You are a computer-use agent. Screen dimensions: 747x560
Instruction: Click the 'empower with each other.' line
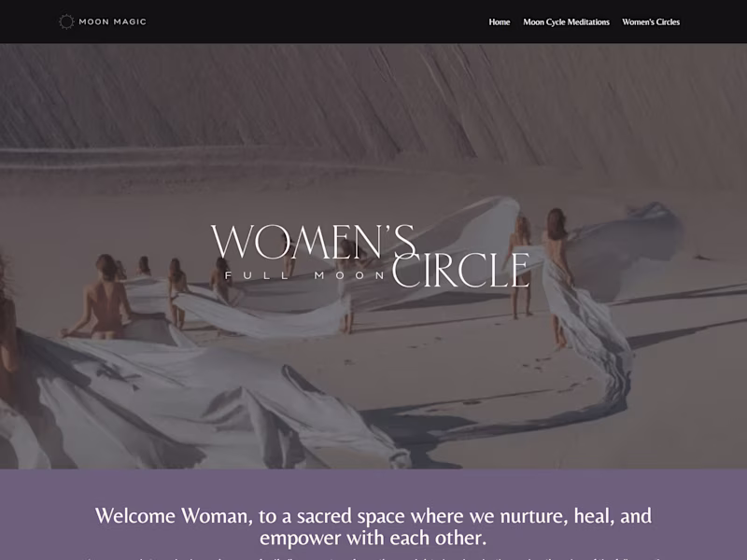(x=373, y=539)
